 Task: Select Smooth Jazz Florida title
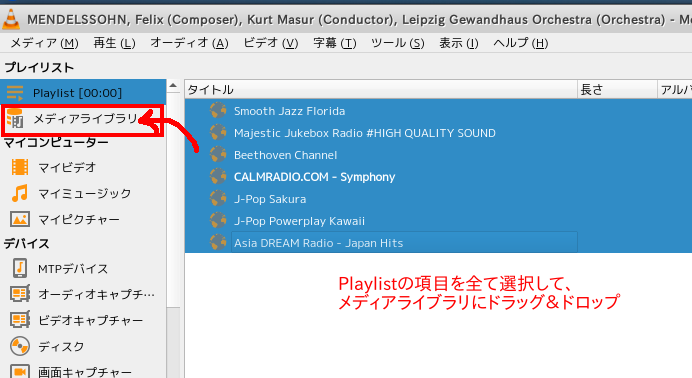point(290,111)
